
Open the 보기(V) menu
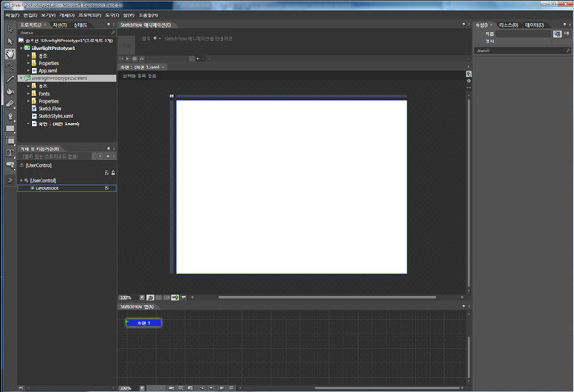[49, 15]
